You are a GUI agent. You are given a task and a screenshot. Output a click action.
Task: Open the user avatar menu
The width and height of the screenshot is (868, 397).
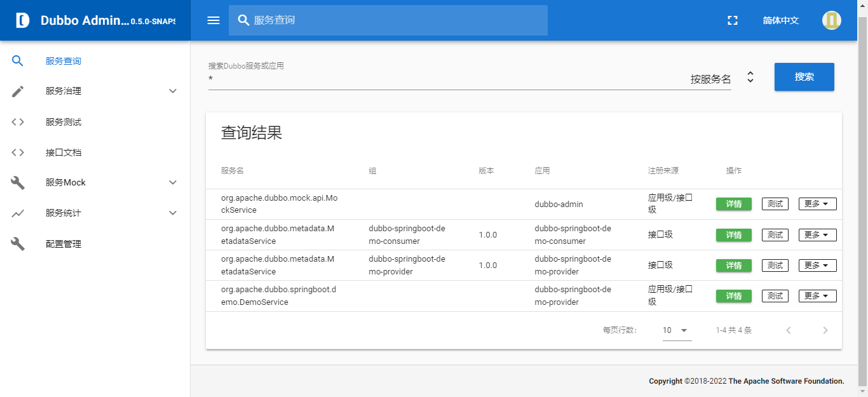831,20
